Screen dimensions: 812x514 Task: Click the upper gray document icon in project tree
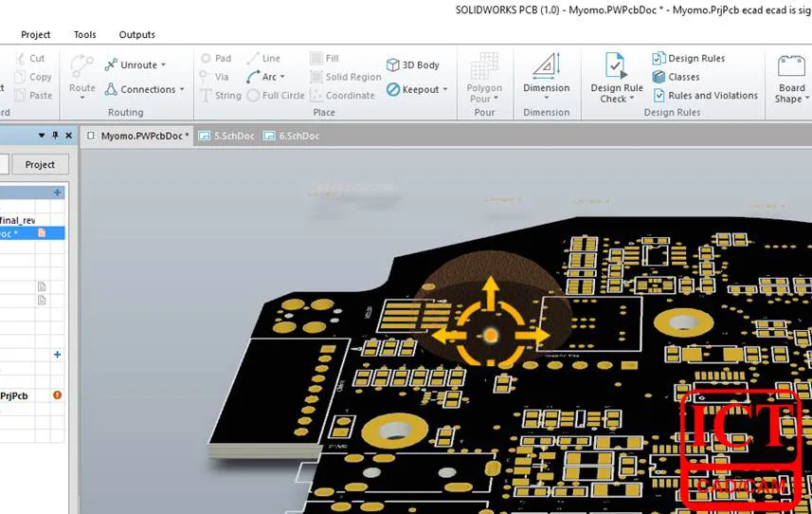pyautogui.click(x=42, y=286)
